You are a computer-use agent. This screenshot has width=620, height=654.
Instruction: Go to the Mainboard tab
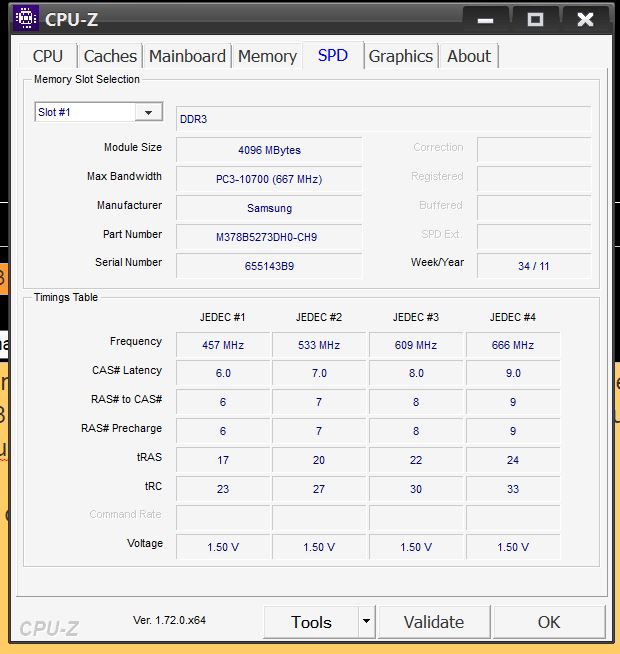(x=187, y=56)
